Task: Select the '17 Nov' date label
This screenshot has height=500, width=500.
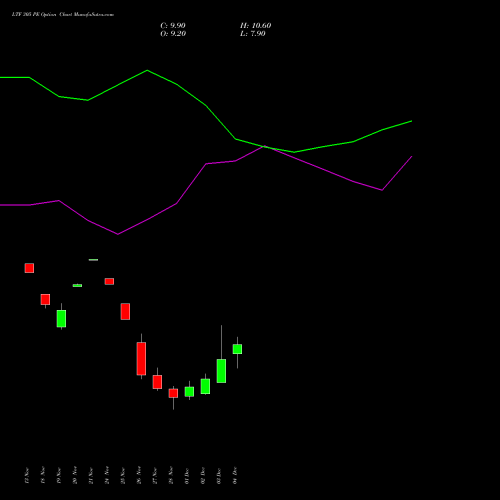Action: click(x=27, y=475)
